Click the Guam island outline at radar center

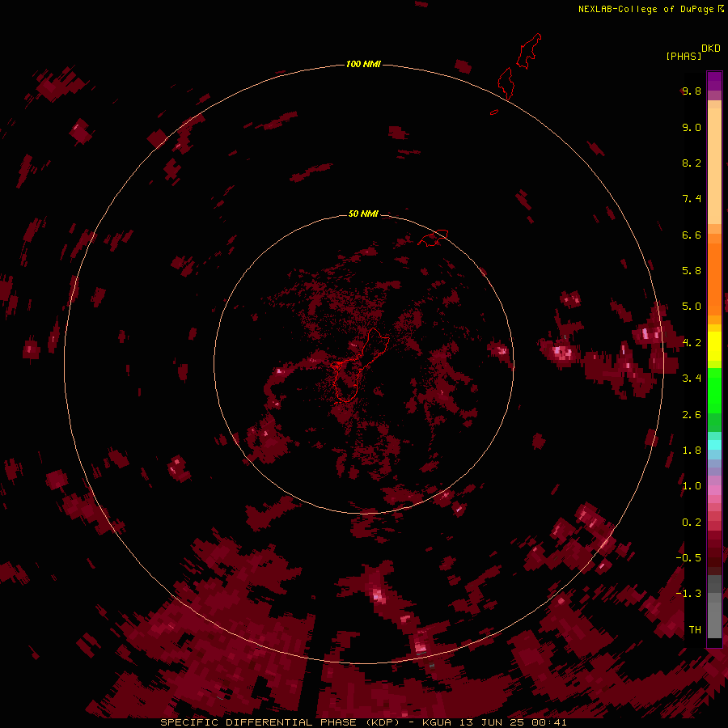[360, 365]
